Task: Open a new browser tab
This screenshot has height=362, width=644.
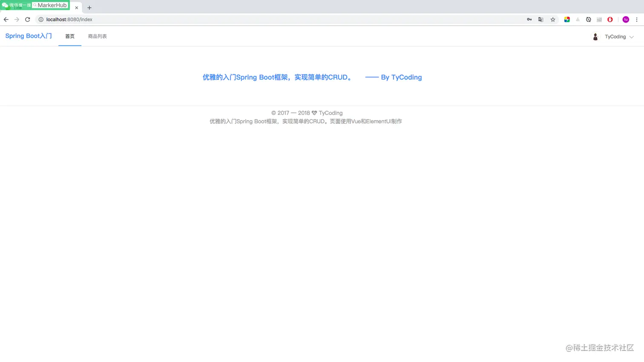Action: [89, 8]
